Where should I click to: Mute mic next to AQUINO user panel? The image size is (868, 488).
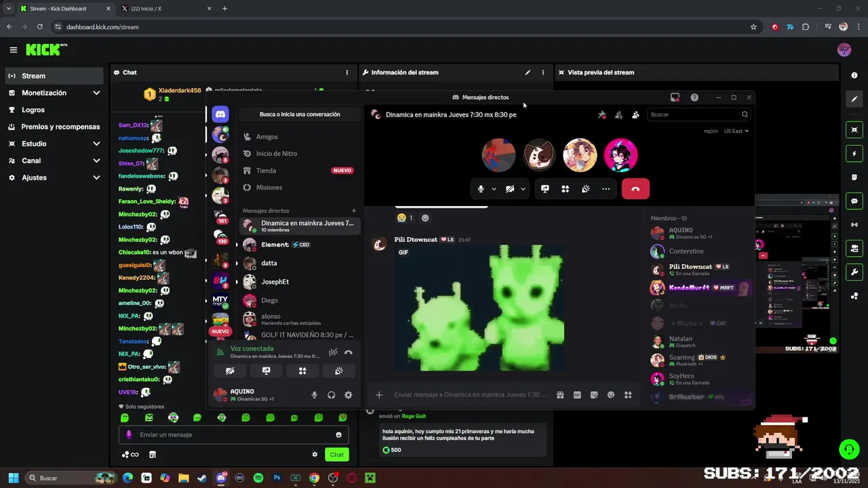pyautogui.click(x=314, y=395)
